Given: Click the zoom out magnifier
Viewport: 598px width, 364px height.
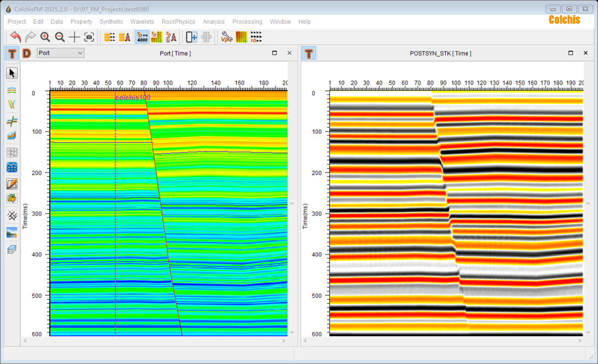Looking at the screenshot, I should pos(59,37).
